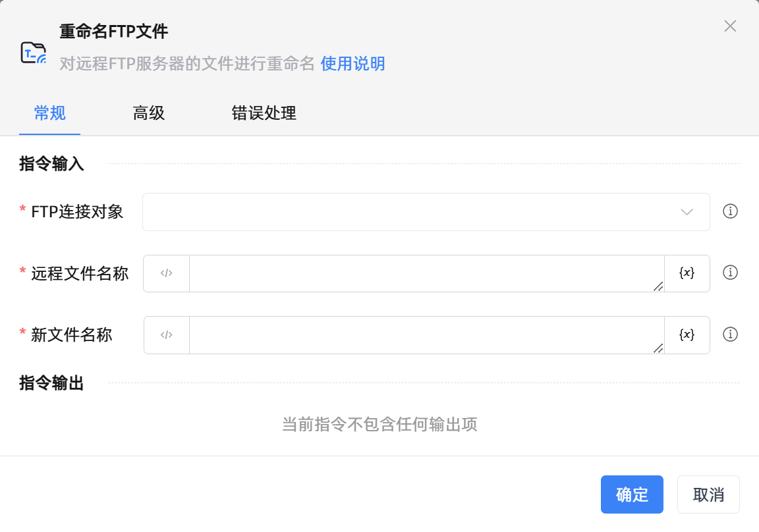This screenshot has width=759, height=532.
Task: Click the 远程文件名称 input field
Action: point(426,273)
